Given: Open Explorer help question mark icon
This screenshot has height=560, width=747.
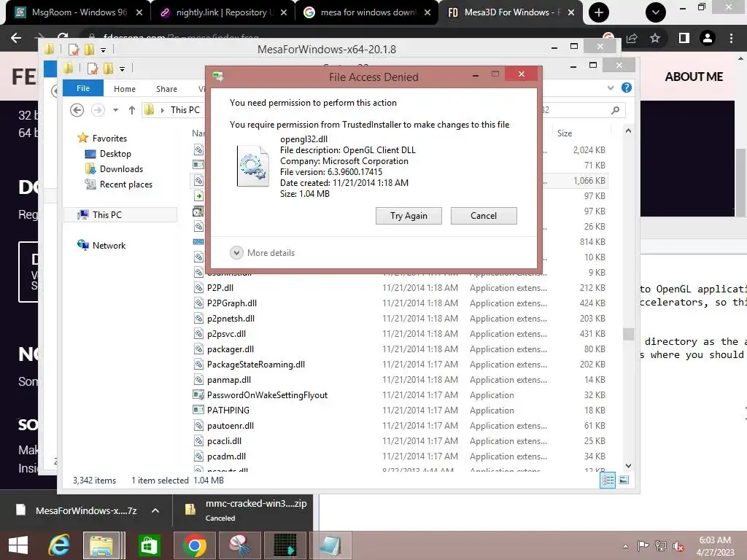Looking at the screenshot, I should tap(627, 87).
